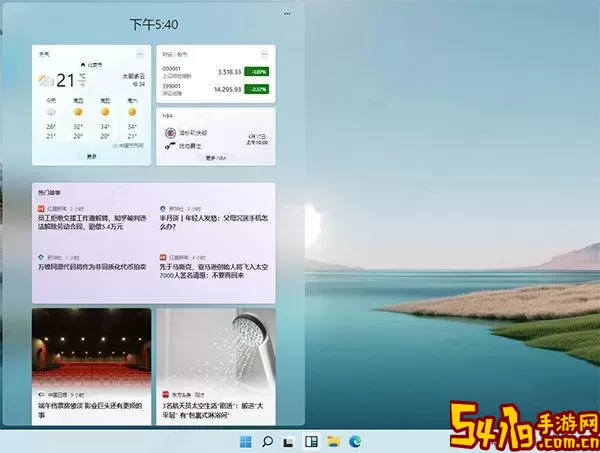Click the sunny forecast icon under 周六
600x453 pixels.
(x=132, y=112)
